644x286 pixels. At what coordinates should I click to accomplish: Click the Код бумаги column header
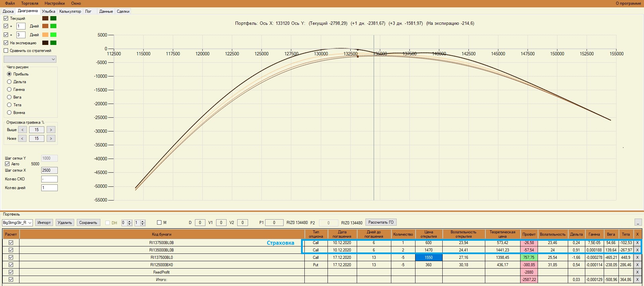(x=162, y=234)
